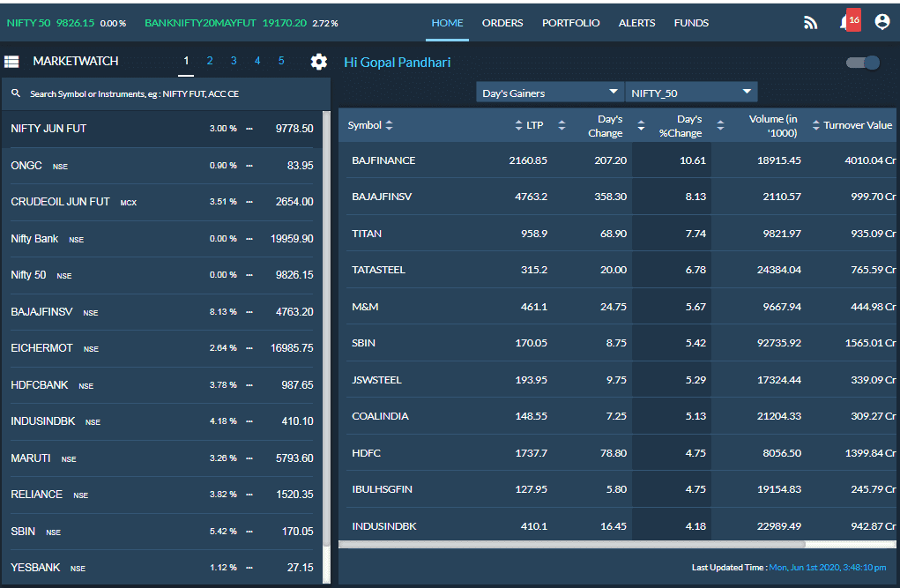Select NIFTY JUN FUT in marketwatch
Image resolution: width=900 pixels, height=588 pixels.
[x=162, y=129]
